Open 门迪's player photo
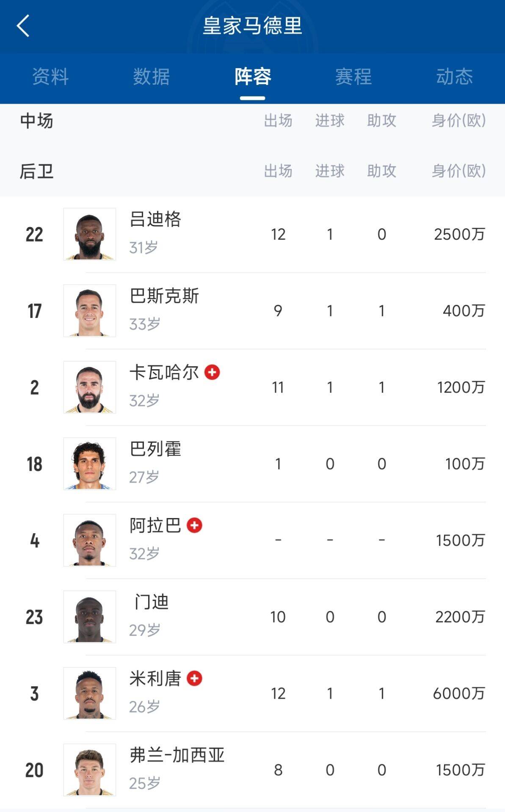This screenshot has width=505, height=812. point(90,617)
